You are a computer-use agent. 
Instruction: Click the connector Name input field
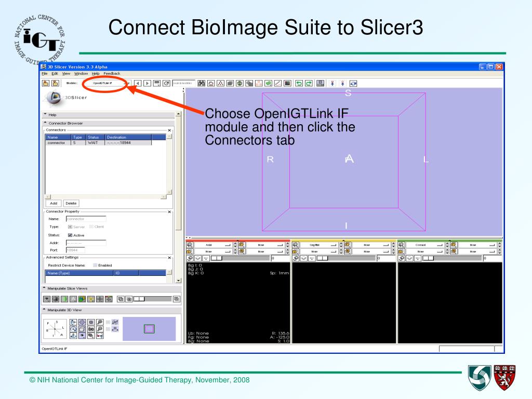point(86,219)
